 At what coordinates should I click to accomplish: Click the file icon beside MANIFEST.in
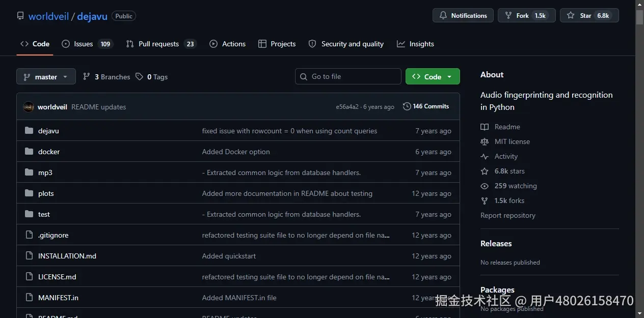click(29, 298)
